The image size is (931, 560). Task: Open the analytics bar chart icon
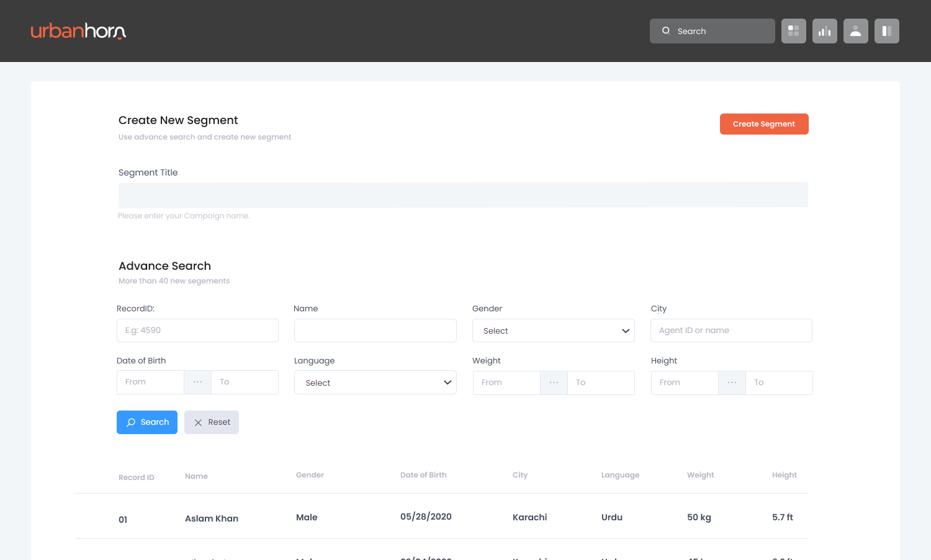(x=824, y=30)
